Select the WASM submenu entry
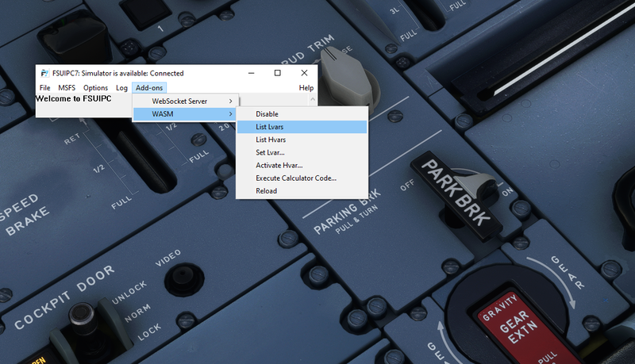The height and width of the screenshot is (364, 635). tap(186, 114)
